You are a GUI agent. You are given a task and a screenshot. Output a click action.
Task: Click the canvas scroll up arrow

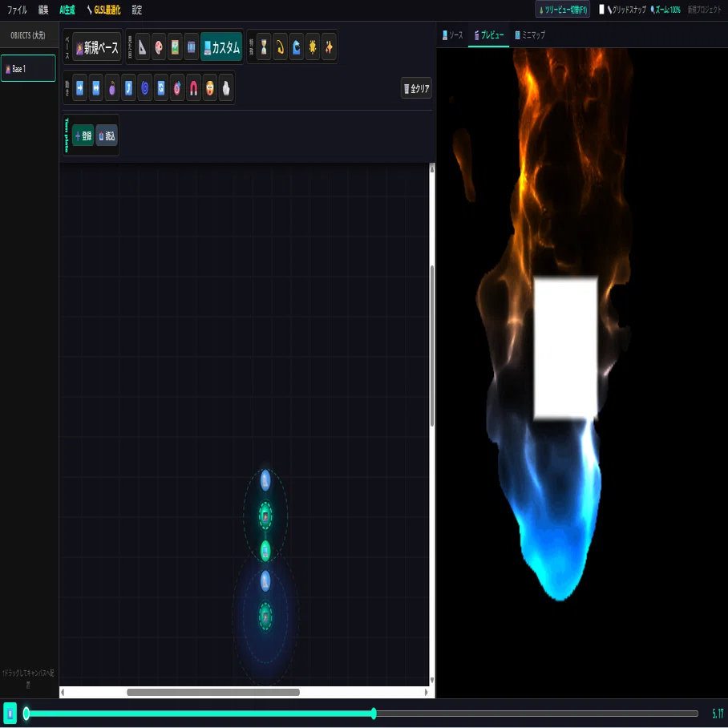(x=432, y=168)
